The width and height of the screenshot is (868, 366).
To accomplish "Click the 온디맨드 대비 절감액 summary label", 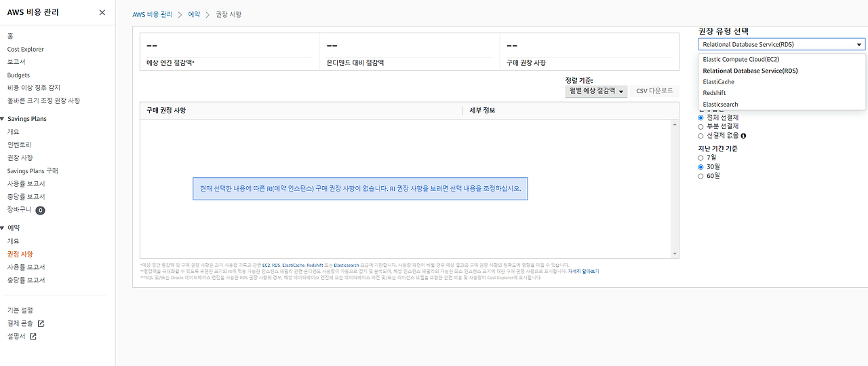I will [x=355, y=62].
